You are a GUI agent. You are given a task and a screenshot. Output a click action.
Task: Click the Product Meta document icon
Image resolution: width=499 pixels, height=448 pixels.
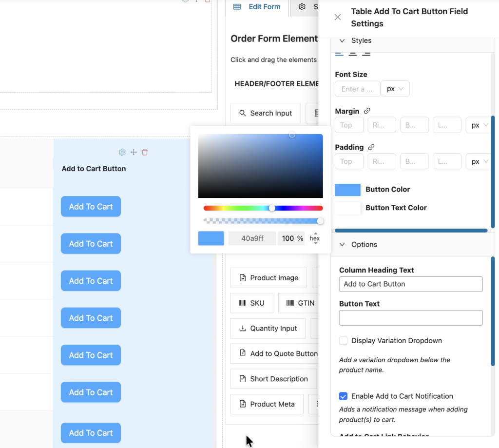click(x=243, y=404)
